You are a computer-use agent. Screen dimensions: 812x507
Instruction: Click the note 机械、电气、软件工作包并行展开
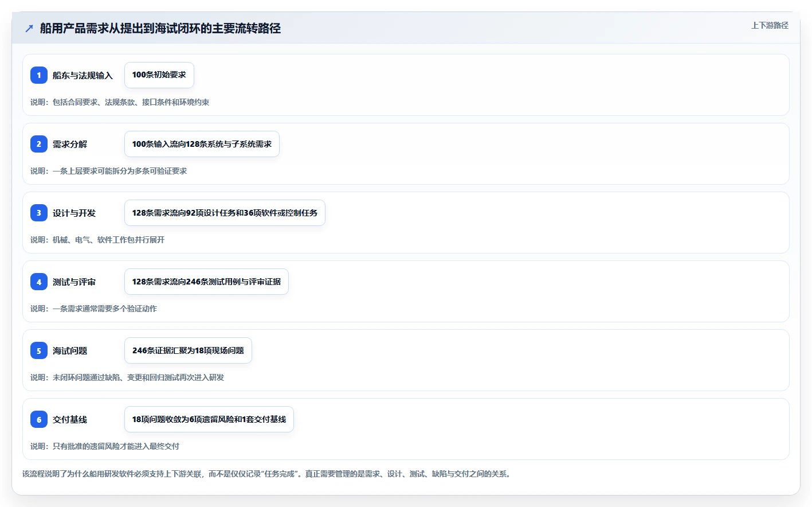point(97,240)
